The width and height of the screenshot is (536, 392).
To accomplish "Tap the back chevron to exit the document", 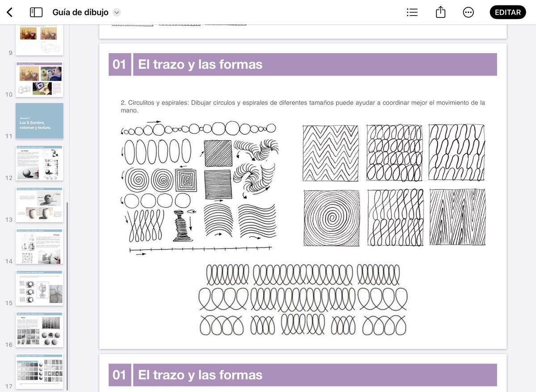I will tap(10, 12).
